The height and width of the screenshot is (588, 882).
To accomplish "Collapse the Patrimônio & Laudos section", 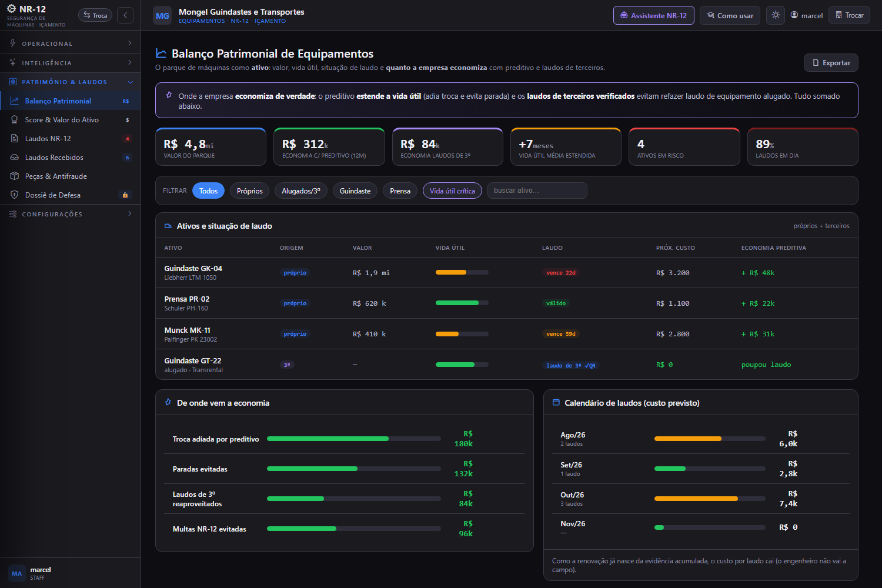I will (x=71, y=82).
